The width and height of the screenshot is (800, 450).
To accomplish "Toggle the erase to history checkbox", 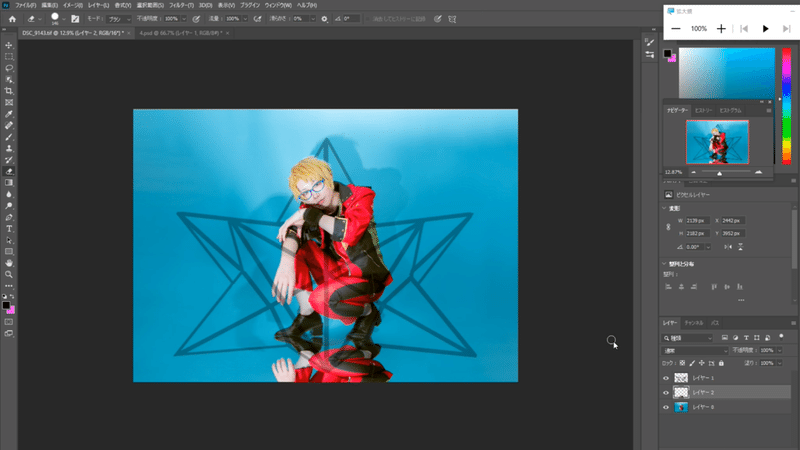I will (x=367, y=19).
